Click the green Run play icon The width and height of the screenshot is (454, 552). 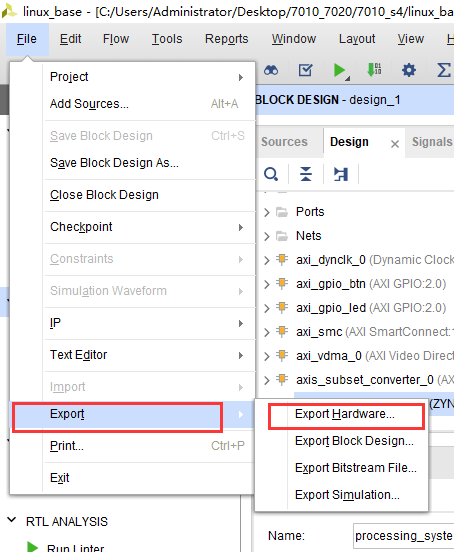(x=340, y=70)
